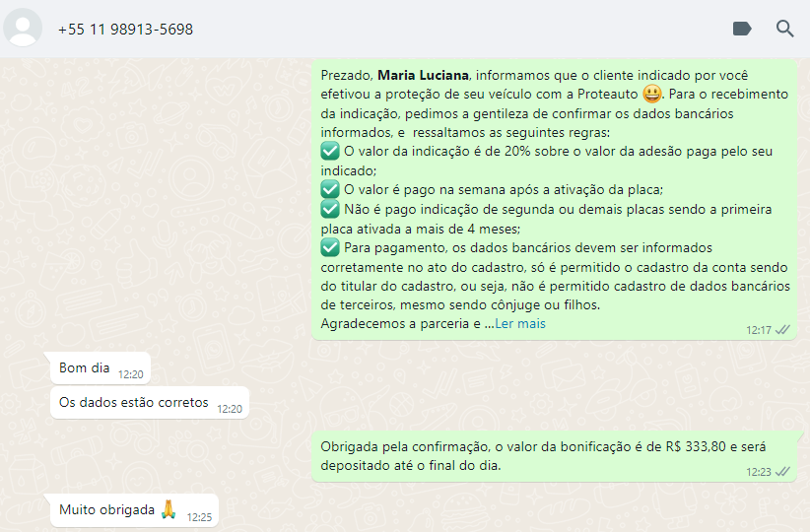Click the praying hands emoji in last message
The image size is (810, 532).
click(169, 509)
